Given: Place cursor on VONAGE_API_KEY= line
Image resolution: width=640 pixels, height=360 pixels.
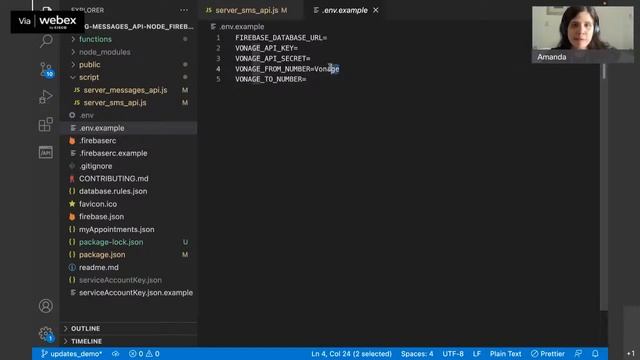Looking at the screenshot, I should [266, 48].
